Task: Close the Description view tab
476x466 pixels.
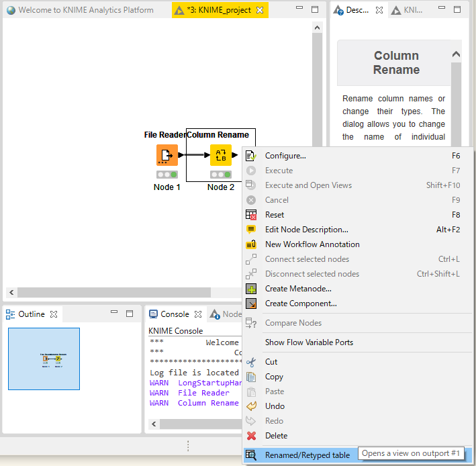Action: 379,10
